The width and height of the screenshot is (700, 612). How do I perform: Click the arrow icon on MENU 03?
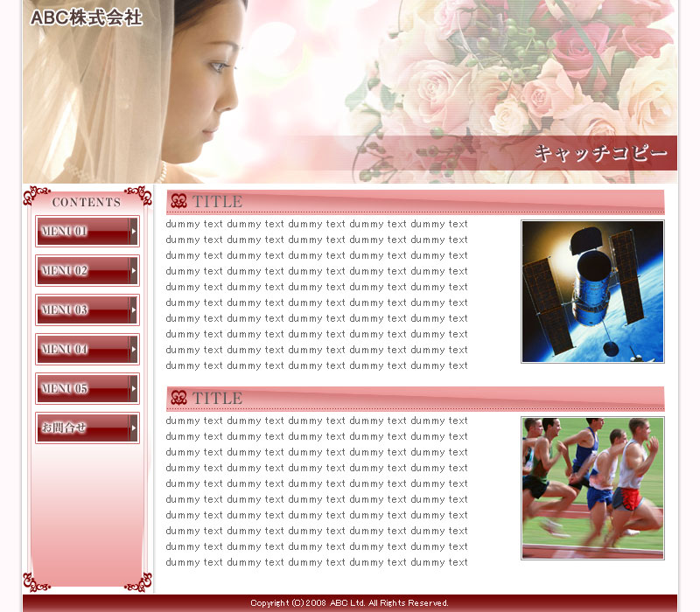pos(133,309)
